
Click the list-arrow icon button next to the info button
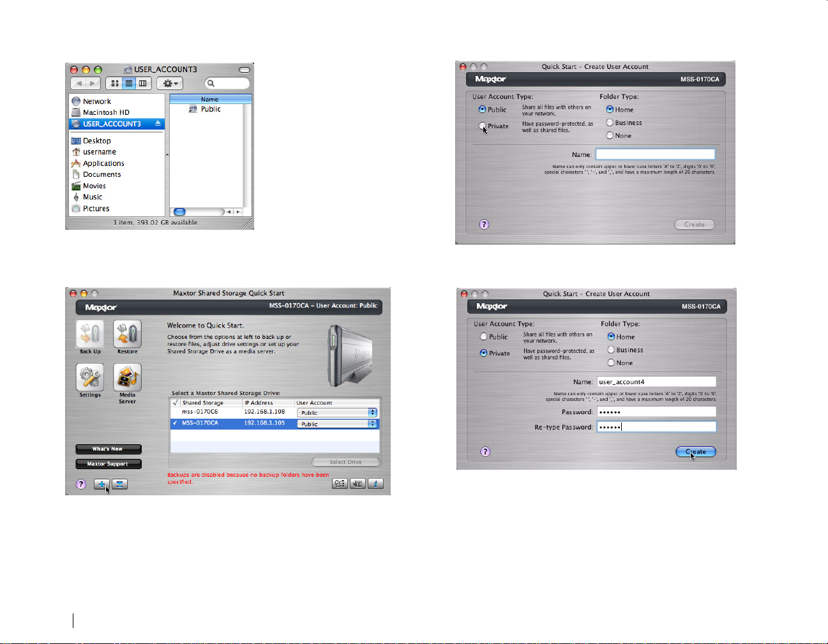(358, 484)
